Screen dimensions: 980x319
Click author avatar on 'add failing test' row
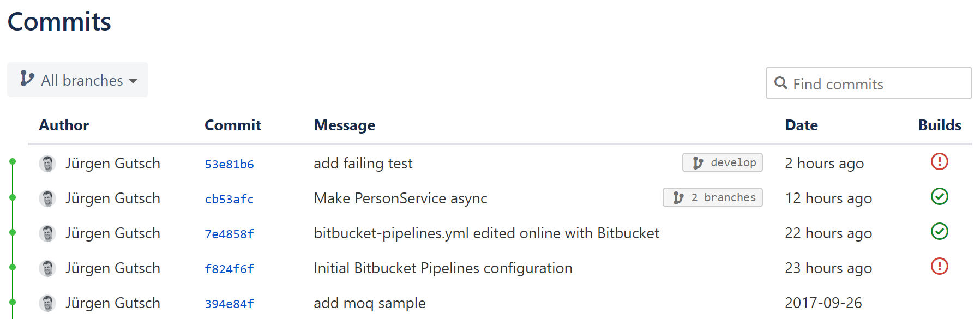[47, 164]
